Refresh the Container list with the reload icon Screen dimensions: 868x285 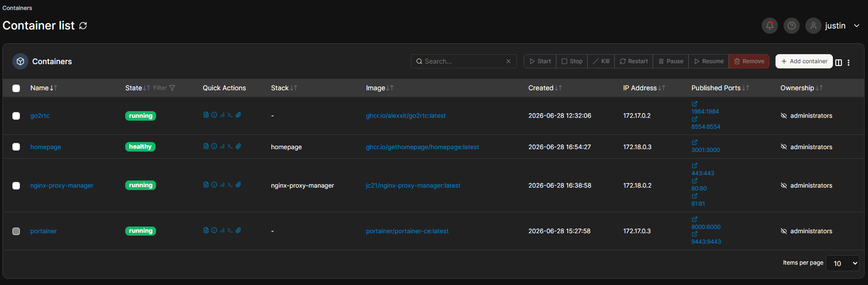83,26
